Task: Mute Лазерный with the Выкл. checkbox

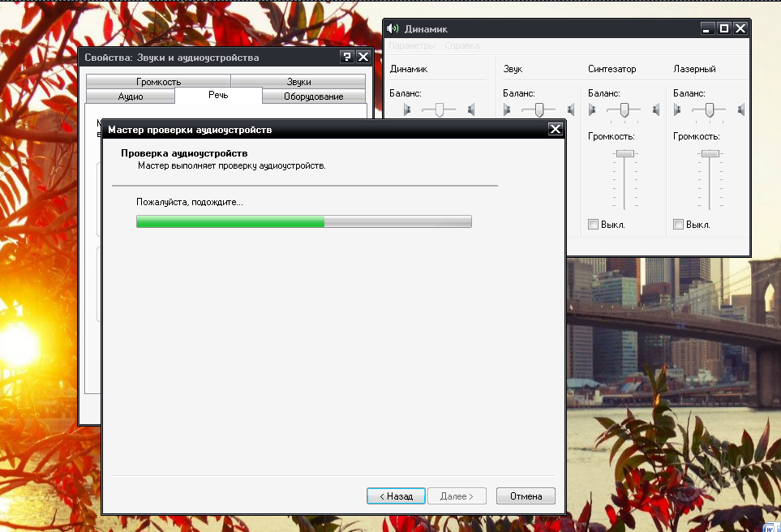Action: [x=678, y=225]
